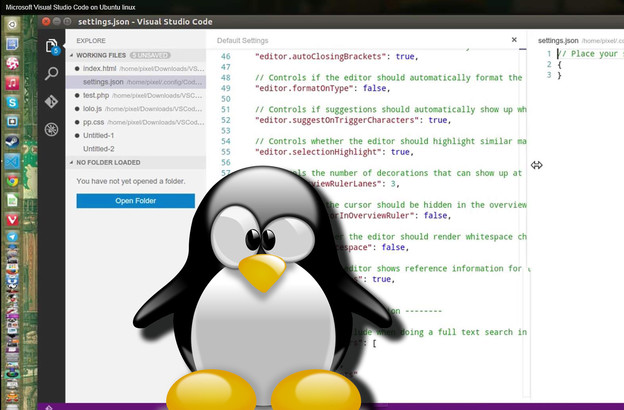Click the Visual Studio Code launcher icon
The height and width of the screenshot is (410, 624).
(x=12, y=160)
